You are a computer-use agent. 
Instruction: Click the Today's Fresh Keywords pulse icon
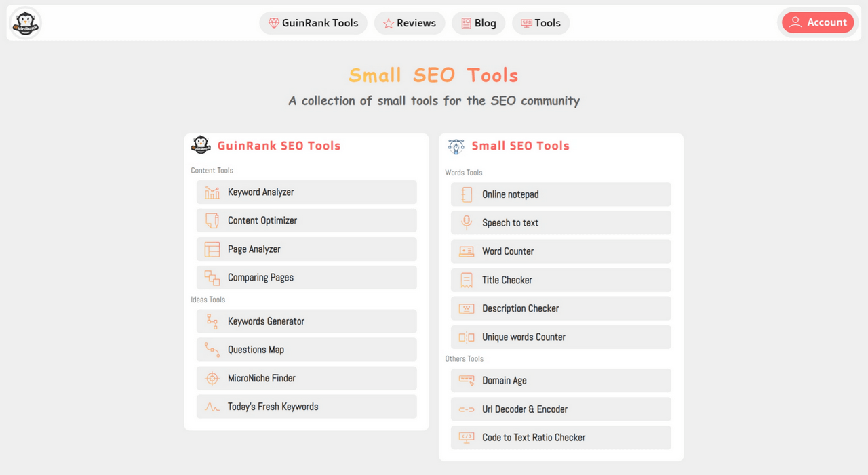pyautogui.click(x=212, y=407)
